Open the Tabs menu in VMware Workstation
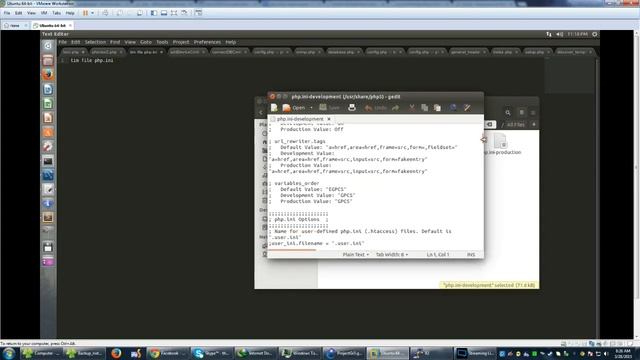Screen dimensions: 640x360 56,13
